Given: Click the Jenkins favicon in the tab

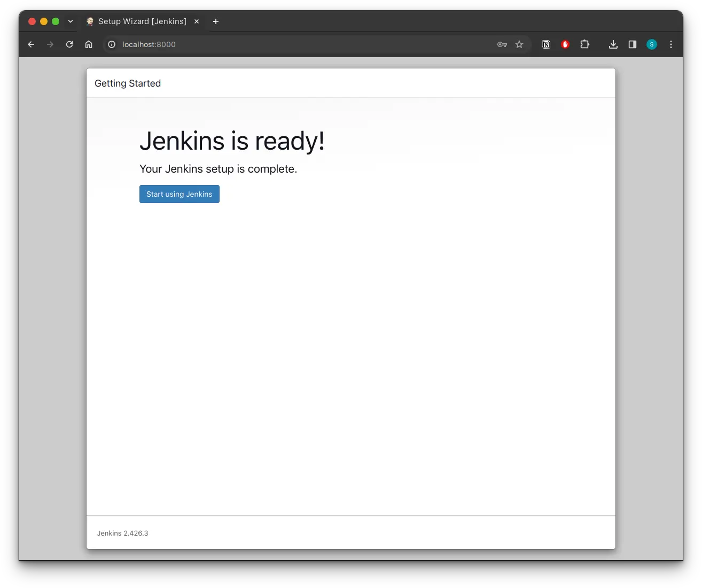Looking at the screenshot, I should pos(90,21).
